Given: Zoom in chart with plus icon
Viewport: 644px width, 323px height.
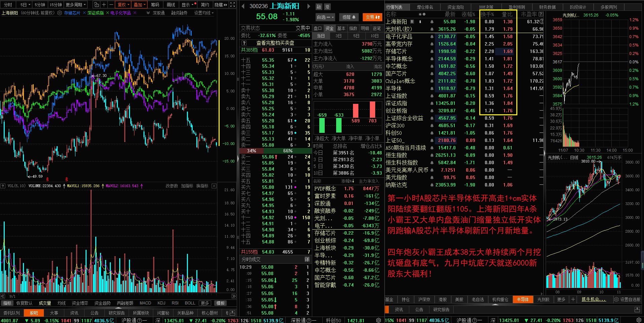Looking at the screenshot, I should [x=104, y=5].
